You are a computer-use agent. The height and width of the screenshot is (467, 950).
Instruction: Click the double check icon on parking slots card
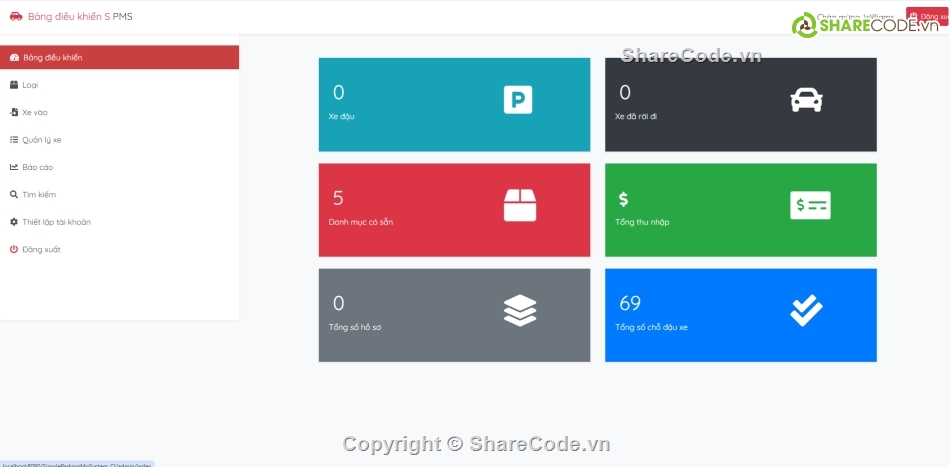pos(806,311)
